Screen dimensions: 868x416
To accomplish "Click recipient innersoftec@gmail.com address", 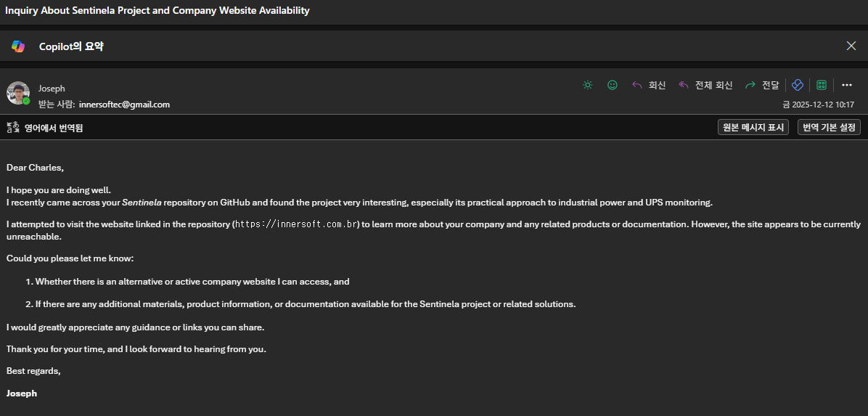I will point(124,105).
